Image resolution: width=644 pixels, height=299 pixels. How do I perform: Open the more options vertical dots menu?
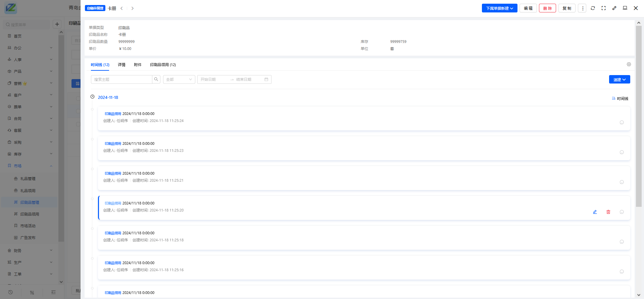(582, 8)
